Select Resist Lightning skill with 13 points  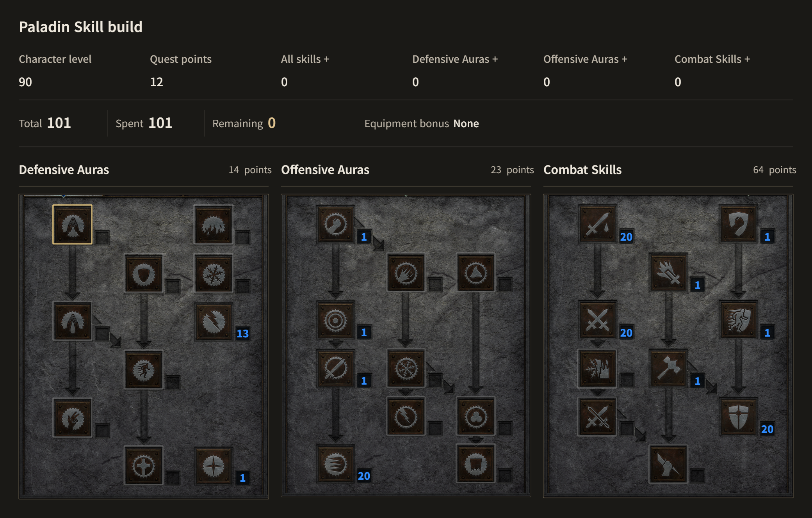point(214,321)
